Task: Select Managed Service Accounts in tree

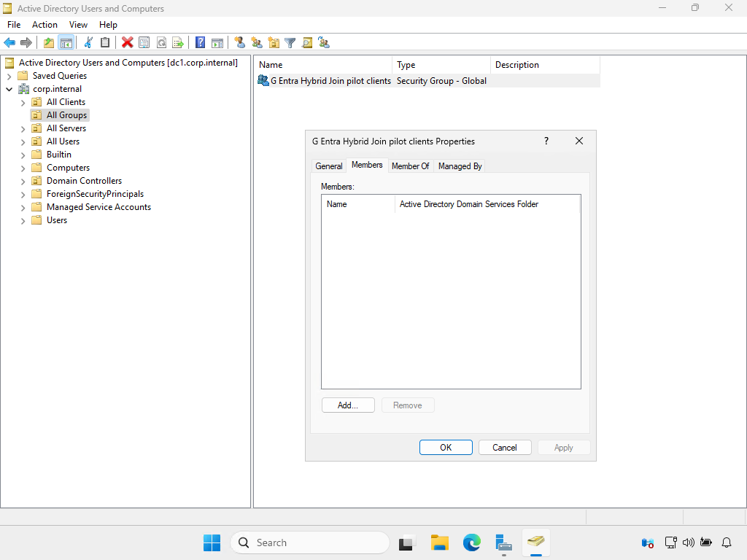Action: 98,207
